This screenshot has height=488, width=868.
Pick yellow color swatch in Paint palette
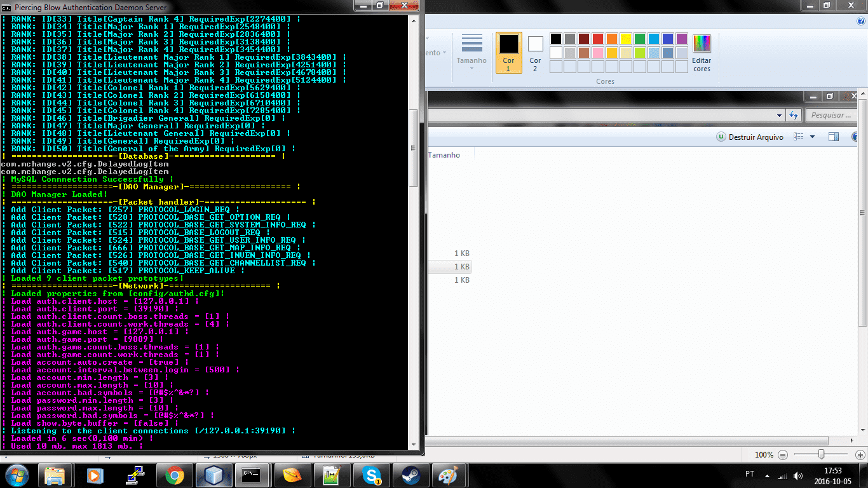[626, 39]
